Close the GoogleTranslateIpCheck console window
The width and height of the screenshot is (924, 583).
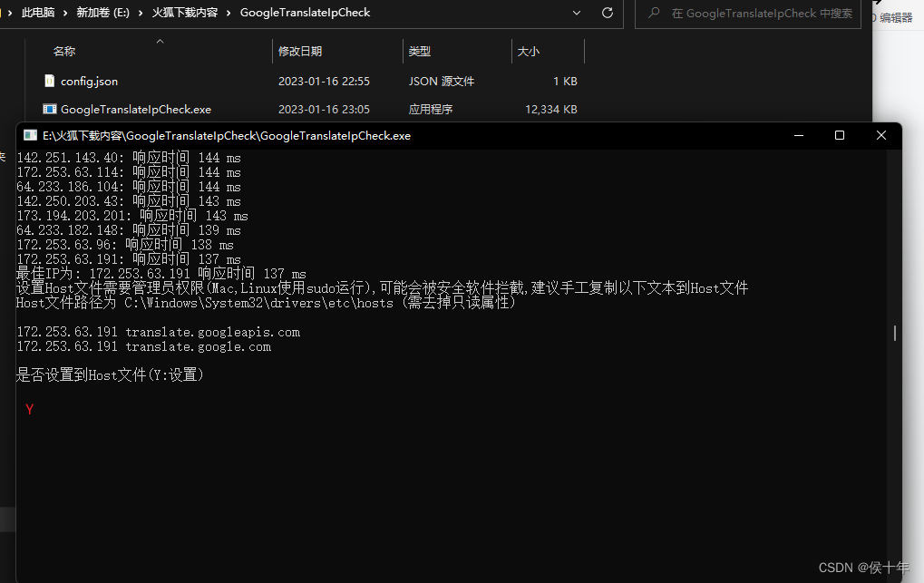[x=881, y=136]
